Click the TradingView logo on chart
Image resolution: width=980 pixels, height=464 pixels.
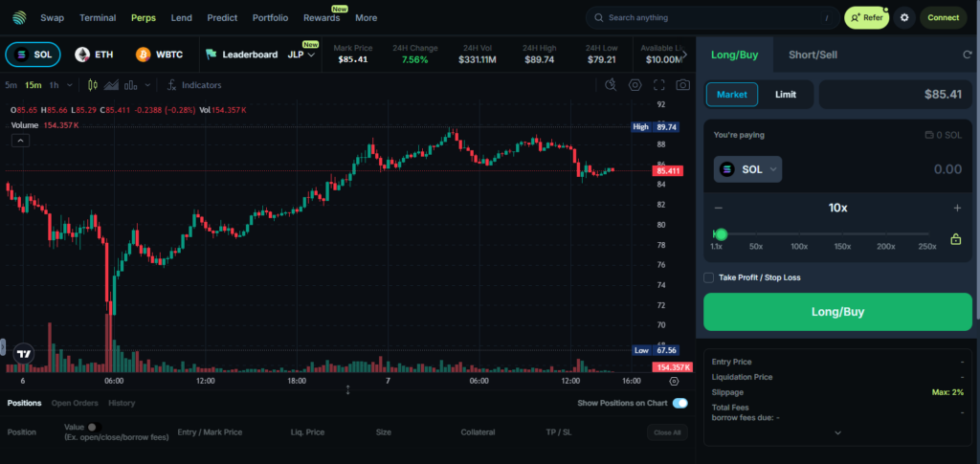[x=25, y=351]
